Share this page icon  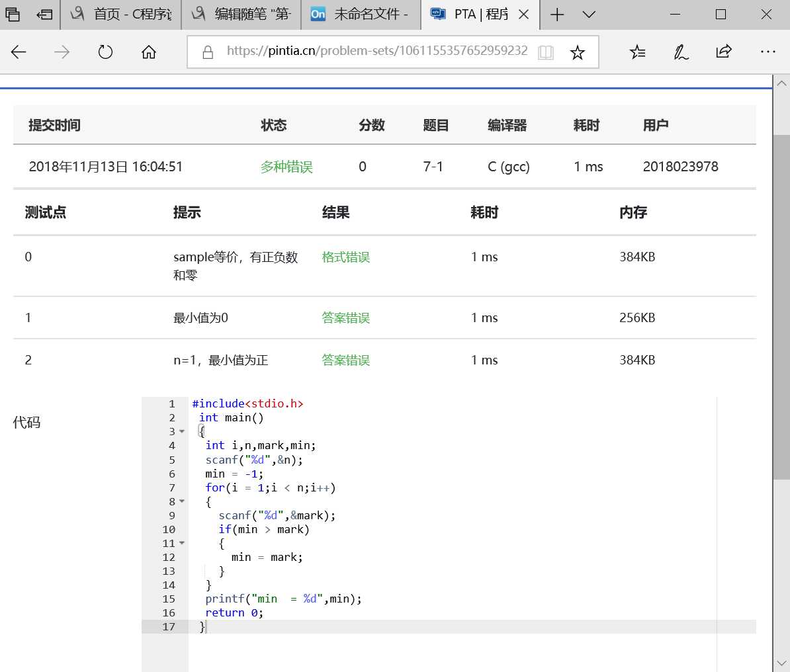pos(724,52)
